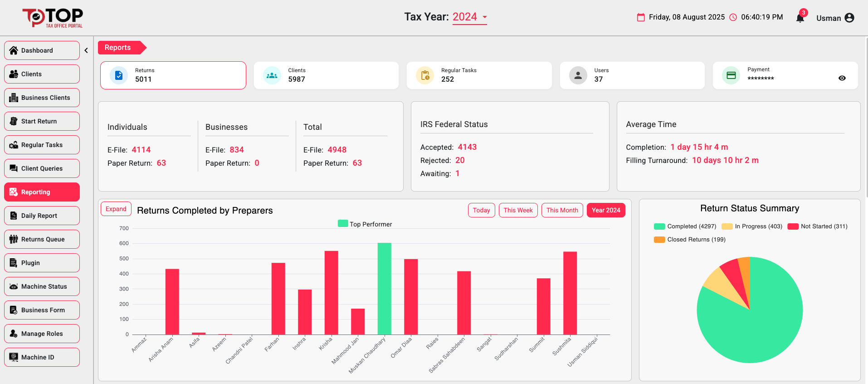Click the Clients group icon card

click(x=272, y=75)
